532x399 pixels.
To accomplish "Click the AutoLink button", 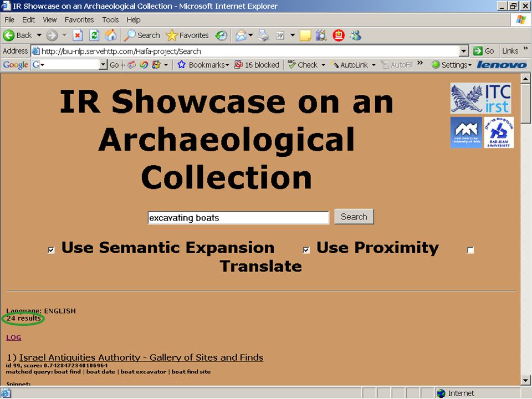I will tap(350, 65).
